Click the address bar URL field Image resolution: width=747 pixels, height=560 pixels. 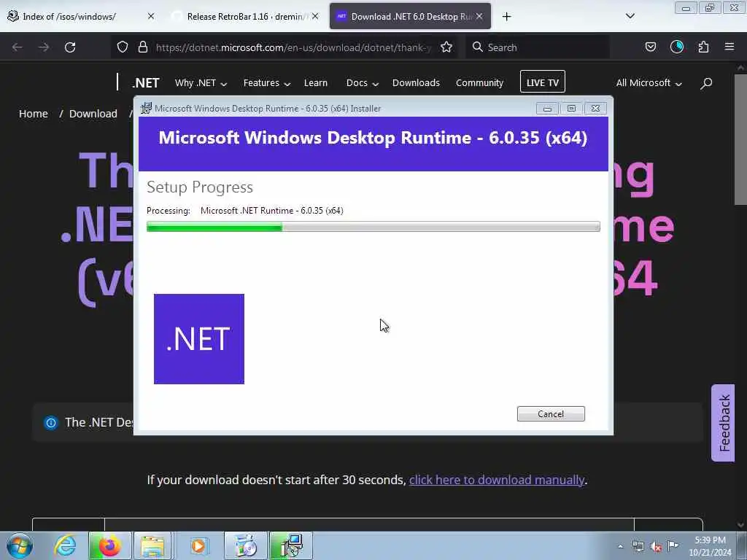point(293,47)
